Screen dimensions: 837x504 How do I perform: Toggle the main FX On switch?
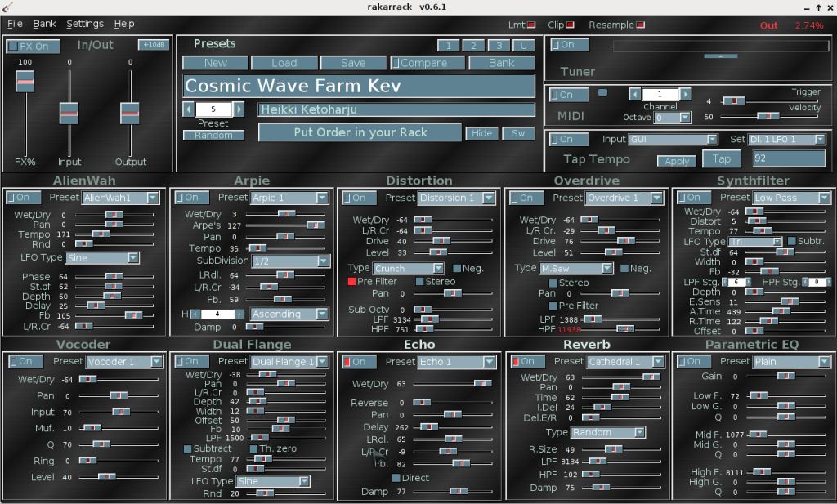pyautogui.click(x=29, y=47)
